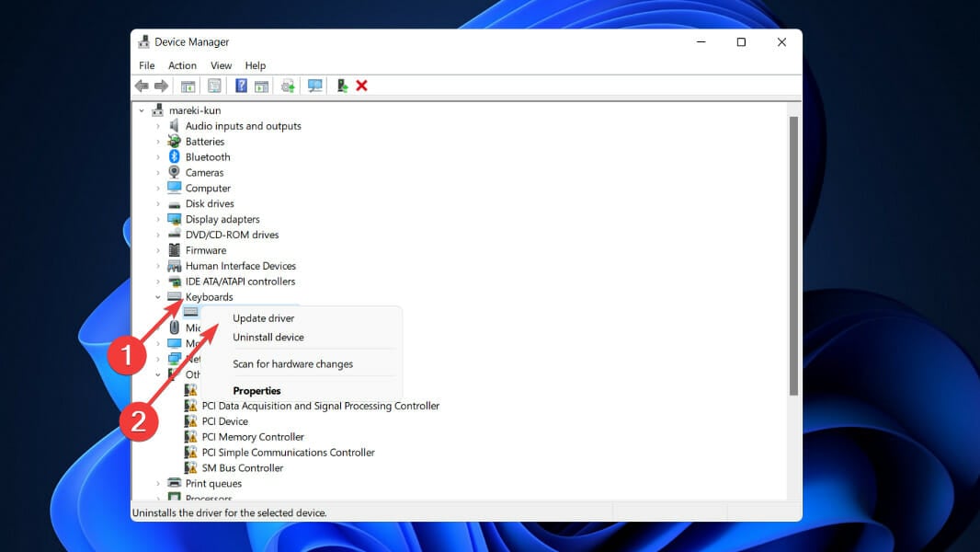Collapse the mareki-kun root node

coord(142,110)
